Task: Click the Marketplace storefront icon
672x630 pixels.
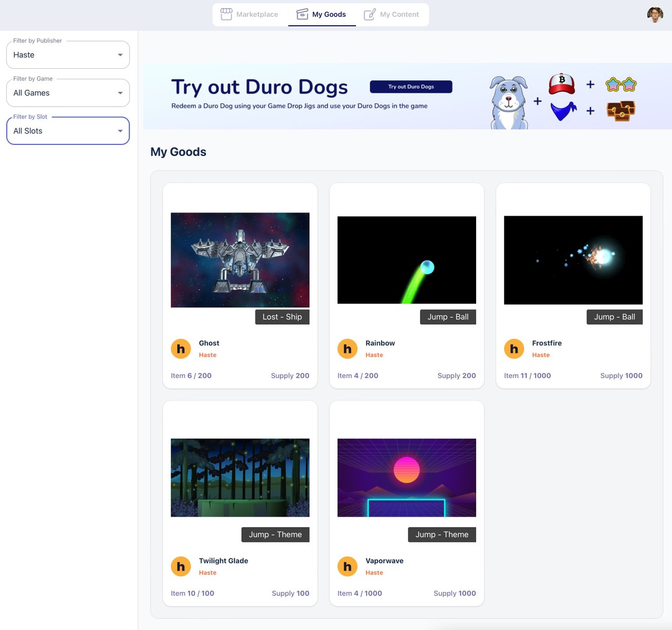Action: tap(226, 14)
